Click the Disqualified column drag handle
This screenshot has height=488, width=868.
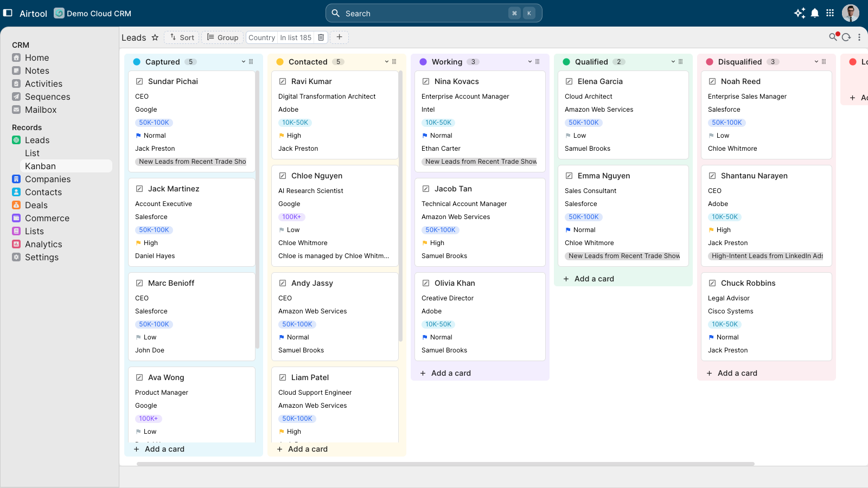(824, 62)
